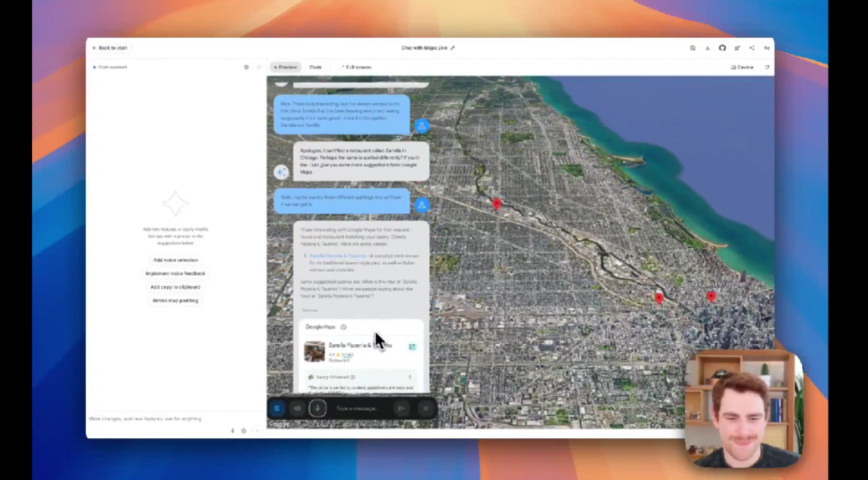Viewport: 868px width, 480px height.
Task: Mute the speaker in the chat control bar
Action: coord(297,408)
